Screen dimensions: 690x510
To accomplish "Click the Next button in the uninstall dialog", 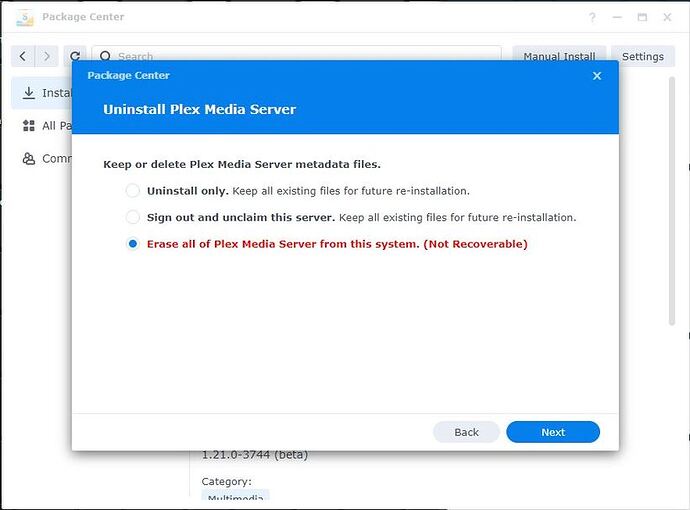I will pos(553,432).
